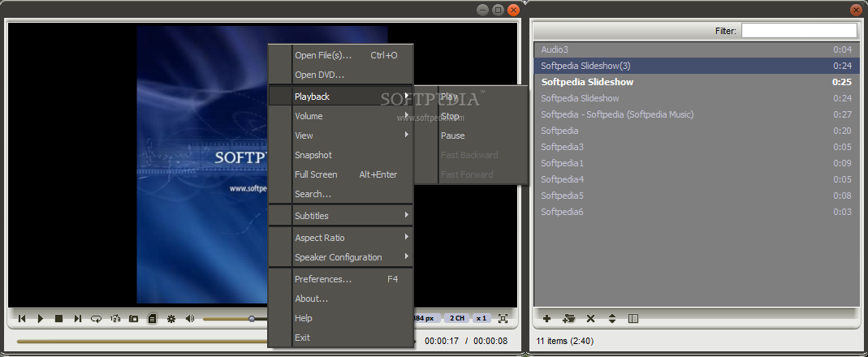Close the player window
Screen dimensions: 868x357
pyautogui.click(x=514, y=10)
